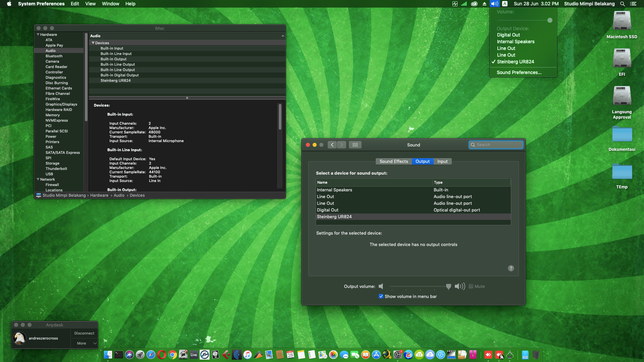The height and width of the screenshot is (362, 644).
Task: Open the Books app in Dock
Action: tap(366, 355)
